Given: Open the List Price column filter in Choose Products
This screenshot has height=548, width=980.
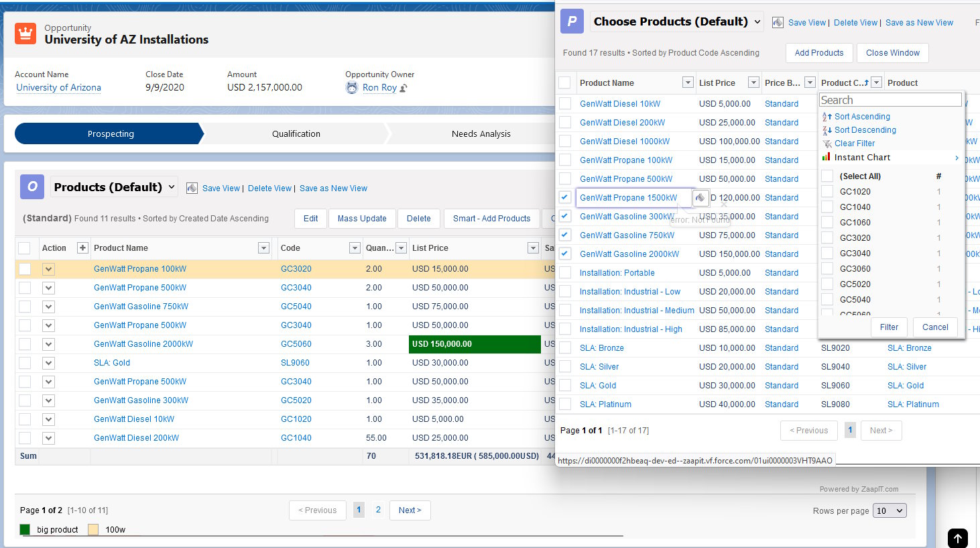Looking at the screenshot, I should 753,83.
